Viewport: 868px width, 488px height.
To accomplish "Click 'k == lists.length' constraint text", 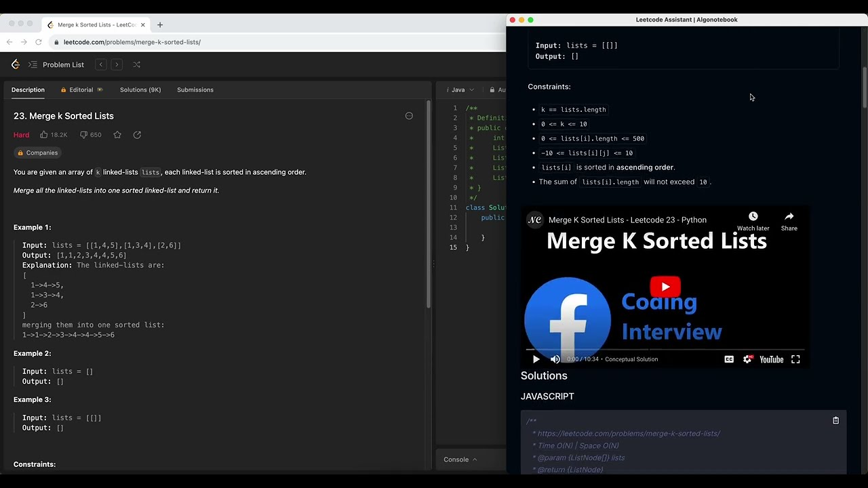I will (x=574, y=109).
